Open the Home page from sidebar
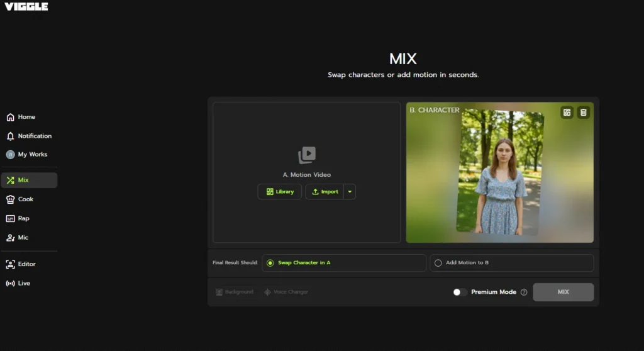The height and width of the screenshot is (351, 644). pyautogui.click(x=21, y=117)
